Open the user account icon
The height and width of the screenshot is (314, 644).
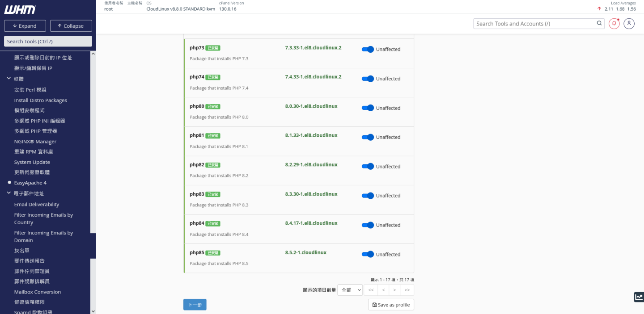click(x=629, y=24)
